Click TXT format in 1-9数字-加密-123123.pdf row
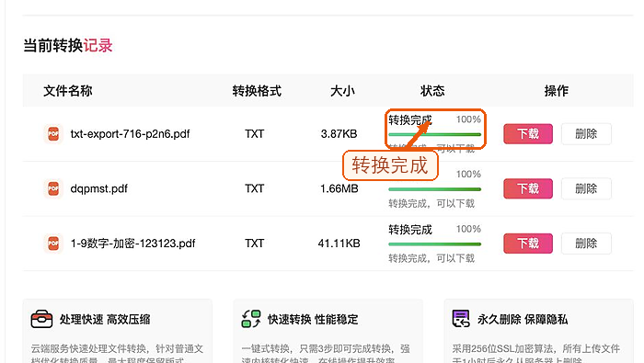 point(254,244)
